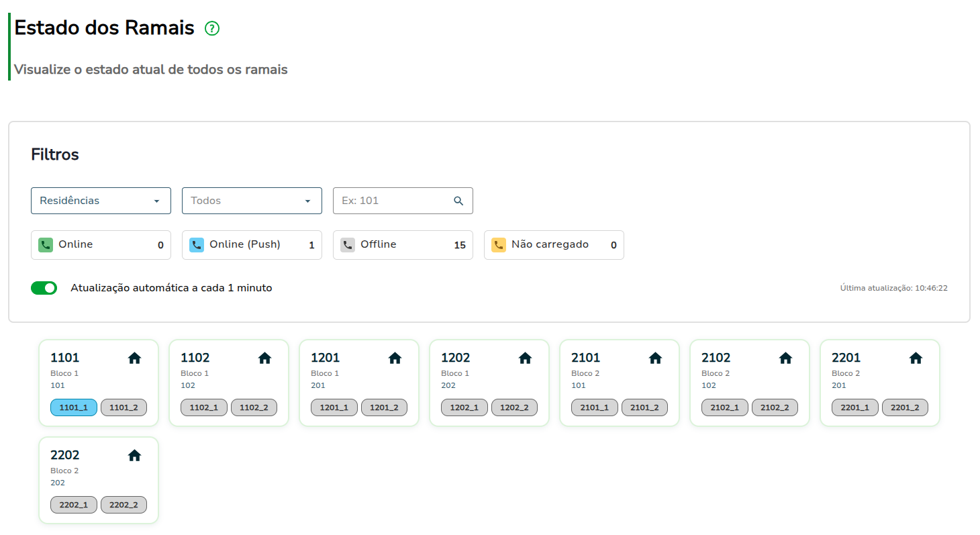The width and height of the screenshot is (980, 535).
Task: Click the Última atualização timestamp text
Action: tap(893, 288)
